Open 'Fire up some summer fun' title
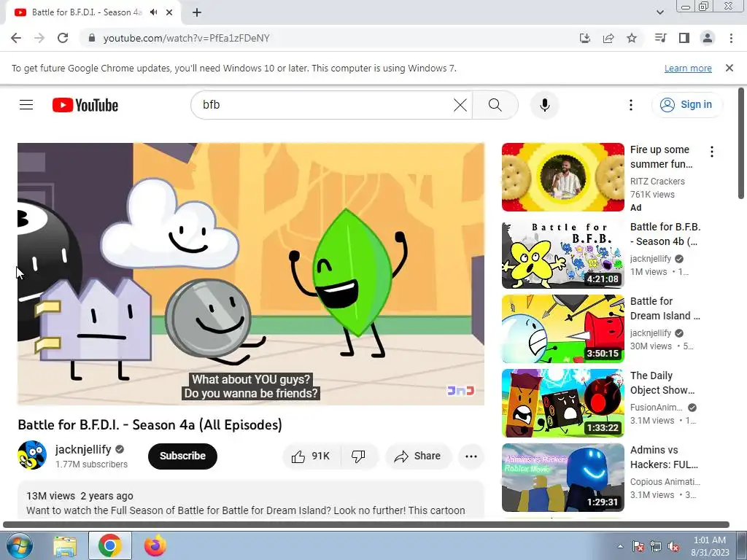Image resolution: width=747 pixels, height=560 pixels. [661, 157]
